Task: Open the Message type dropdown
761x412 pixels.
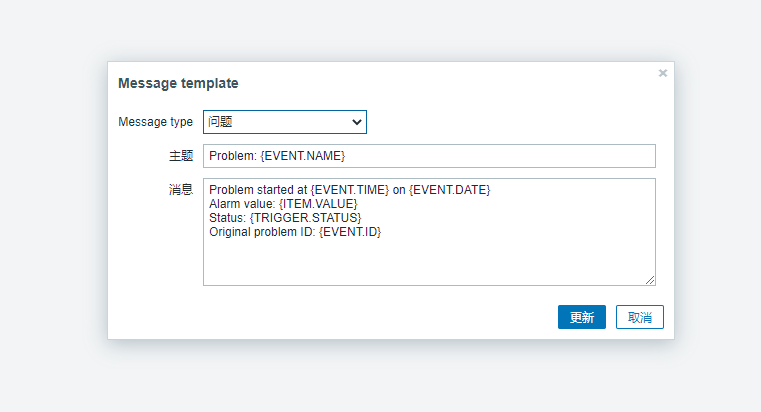Action: click(x=284, y=122)
